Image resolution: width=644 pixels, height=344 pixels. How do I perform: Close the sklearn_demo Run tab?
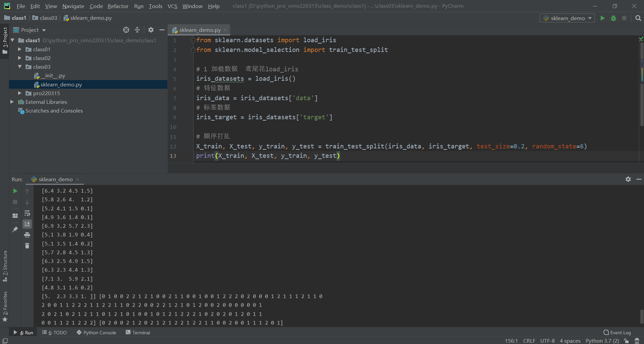[x=77, y=180]
